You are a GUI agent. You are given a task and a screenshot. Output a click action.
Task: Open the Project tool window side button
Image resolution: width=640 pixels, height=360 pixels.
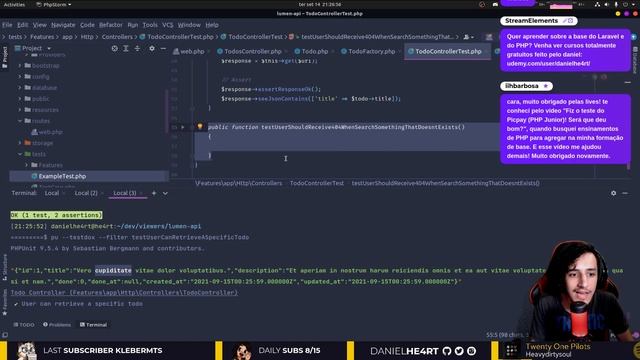[4, 57]
